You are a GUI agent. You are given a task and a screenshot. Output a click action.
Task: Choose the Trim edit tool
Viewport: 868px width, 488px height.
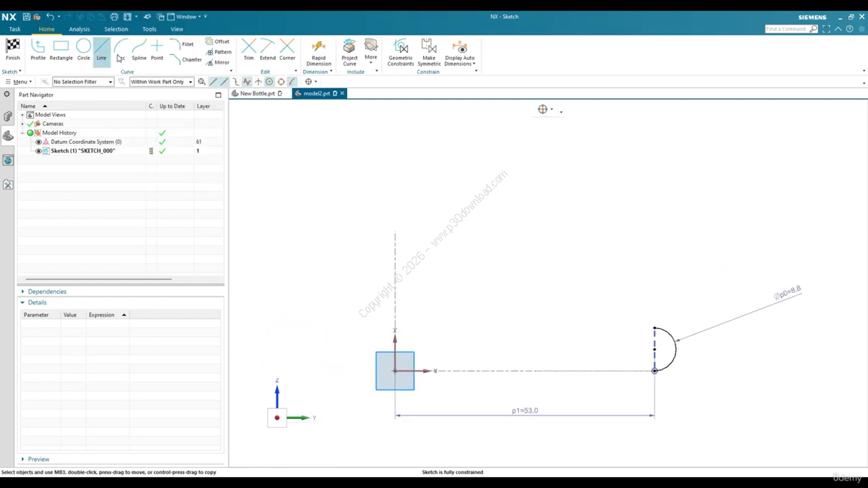coord(249,49)
